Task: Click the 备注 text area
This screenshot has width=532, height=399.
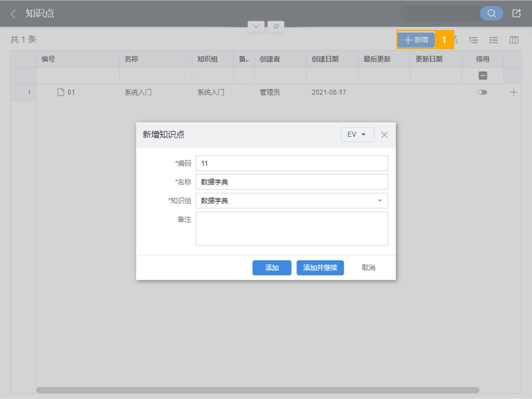Action: (292, 229)
